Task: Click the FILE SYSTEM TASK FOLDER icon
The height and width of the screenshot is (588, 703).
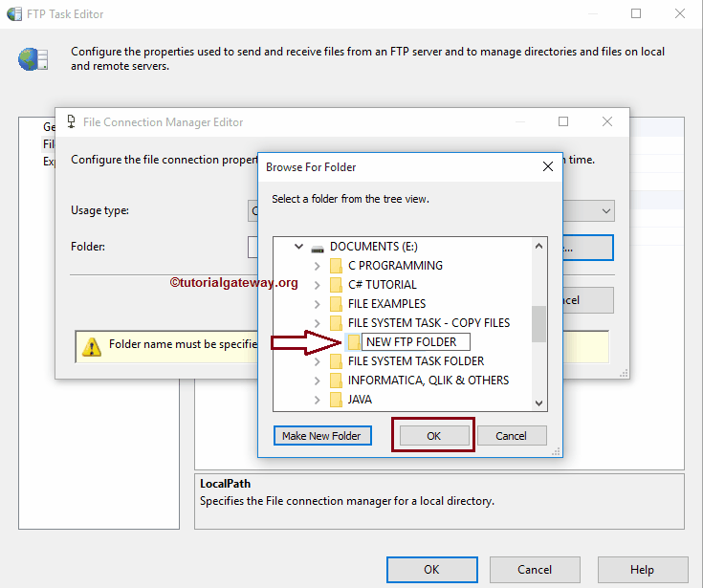Action: 336,361
